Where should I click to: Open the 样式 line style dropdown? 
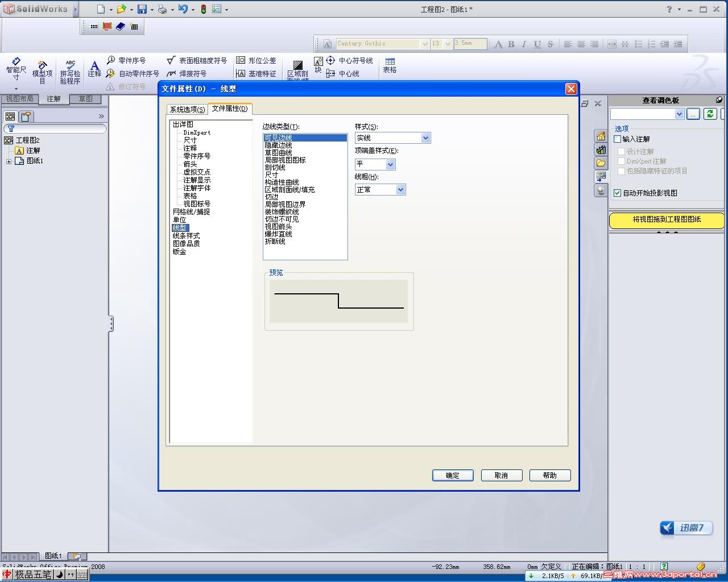pos(425,138)
